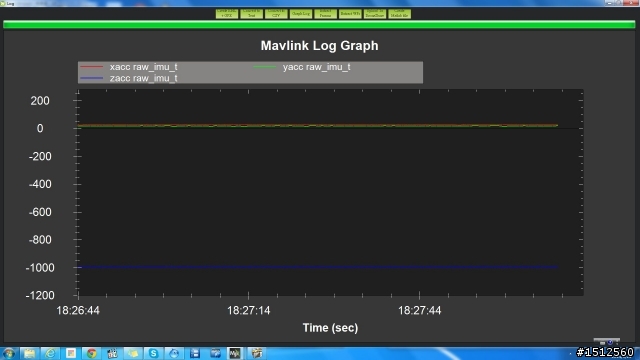The height and width of the screenshot is (360, 640).
Task: Select the yacc raw_imu_t legend entry
Action: tap(302, 67)
